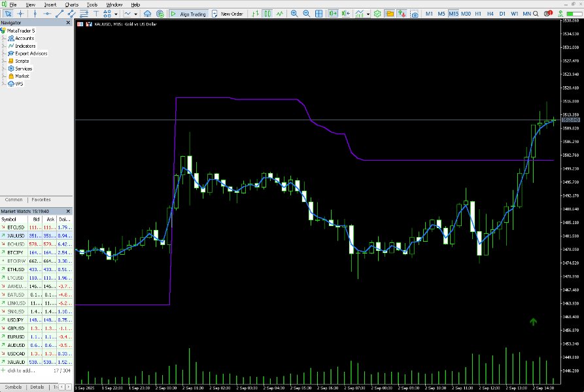Select the Fibonacci retracement tool

coord(84,14)
